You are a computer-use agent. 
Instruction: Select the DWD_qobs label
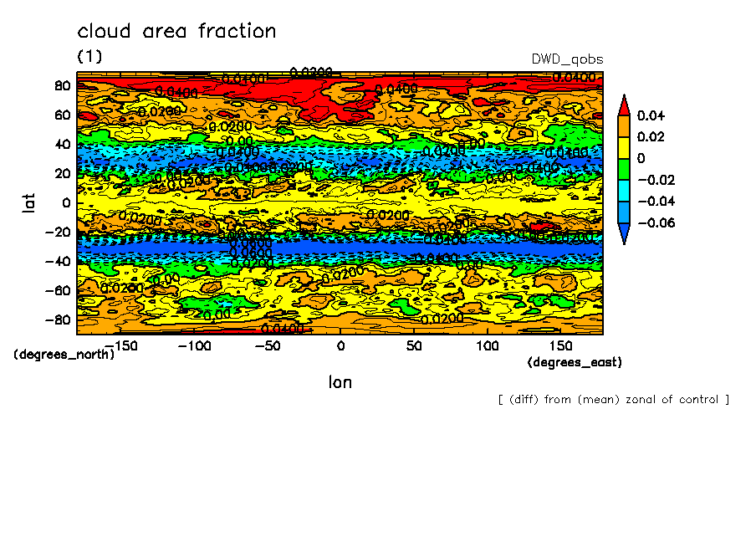point(567,59)
